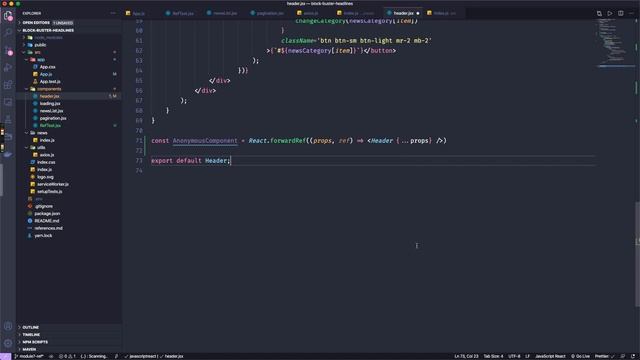Viewport: 640px width, 360px height.
Task: Click UTF-8 encoding in status bar
Action: click(x=514, y=356)
